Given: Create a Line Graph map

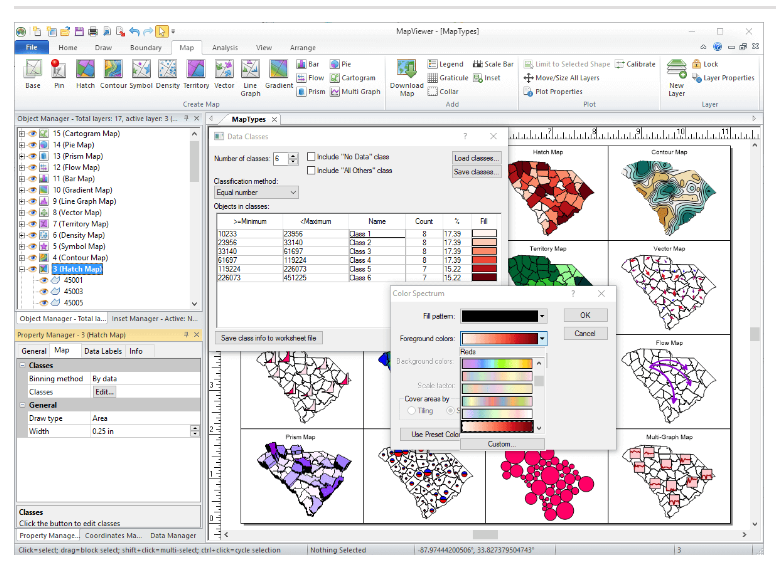Looking at the screenshot, I should [250, 78].
